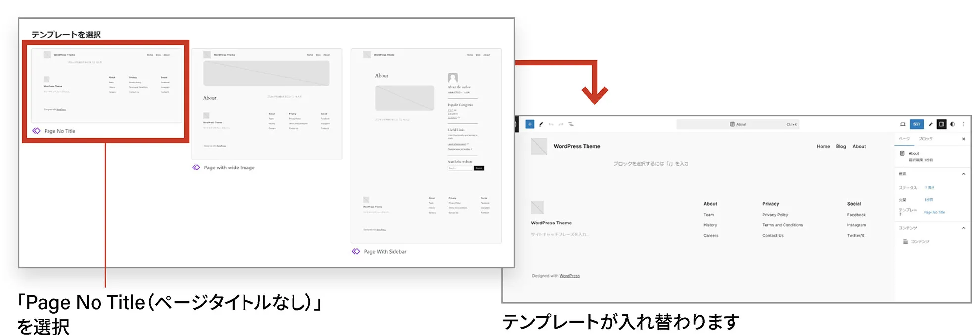
Task: Open the document overview list view
Action: pos(571,124)
